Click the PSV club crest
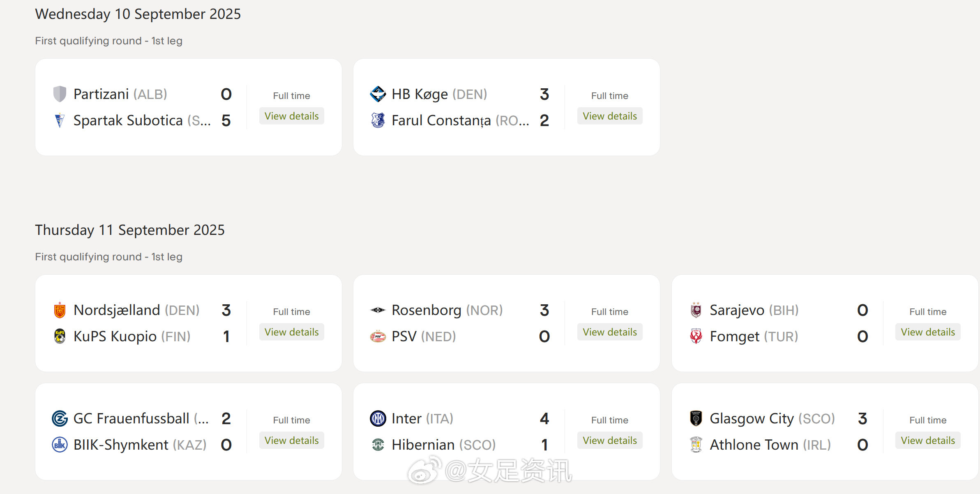Screen dimensions: 980x494 [378, 336]
